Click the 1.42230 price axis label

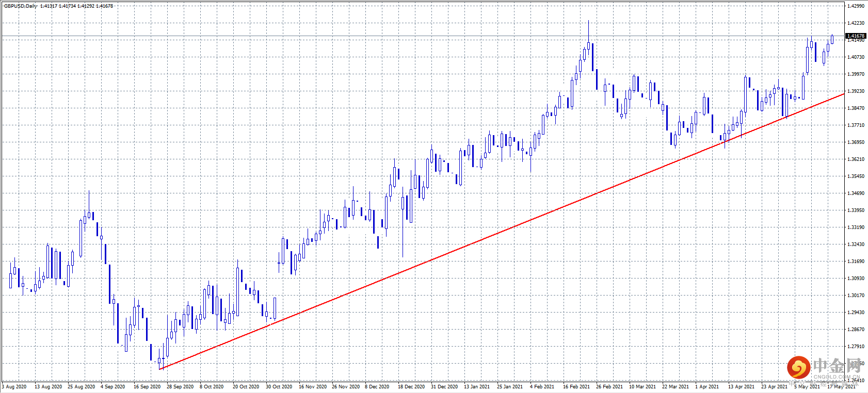pos(856,23)
